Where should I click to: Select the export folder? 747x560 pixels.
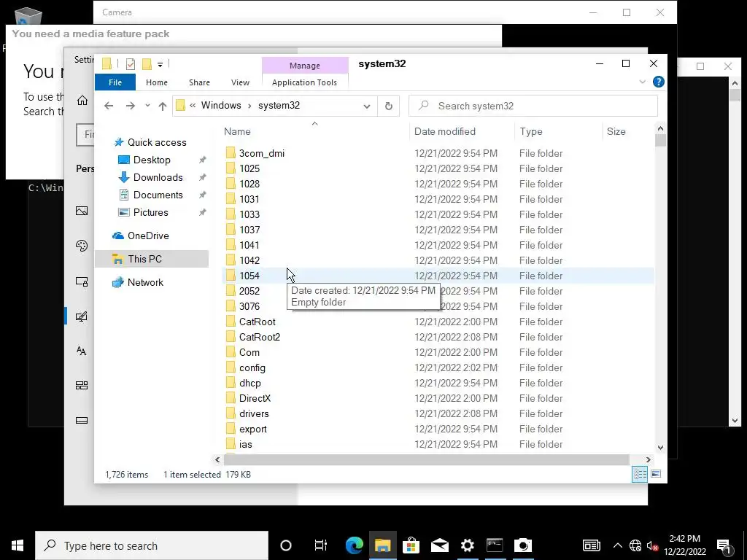point(252,429)
